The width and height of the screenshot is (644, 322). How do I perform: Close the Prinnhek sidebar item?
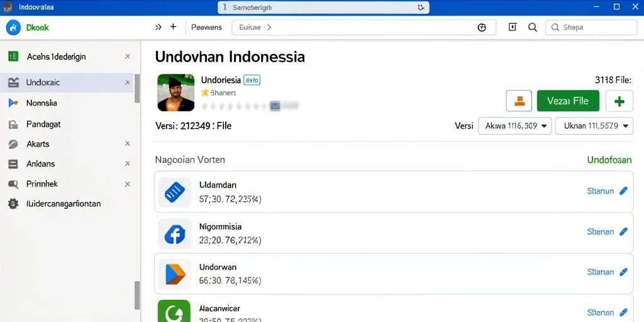click(127, 184)
